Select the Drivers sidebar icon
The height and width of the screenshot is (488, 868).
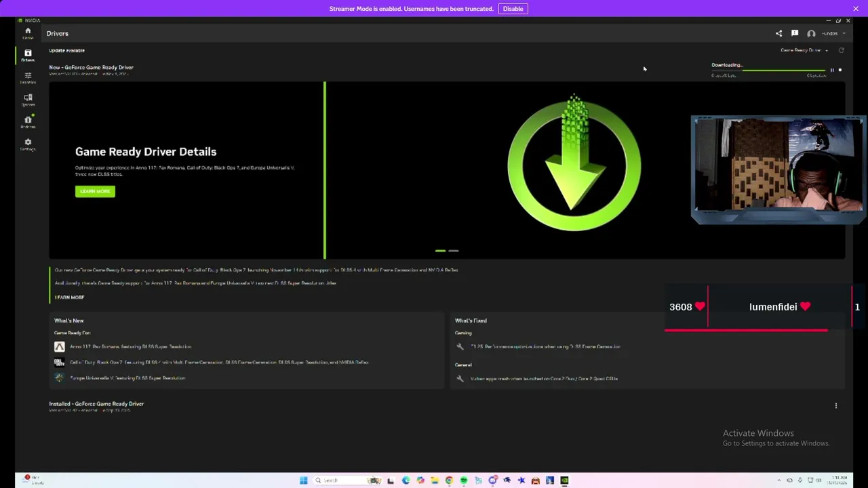pos(28,55)
